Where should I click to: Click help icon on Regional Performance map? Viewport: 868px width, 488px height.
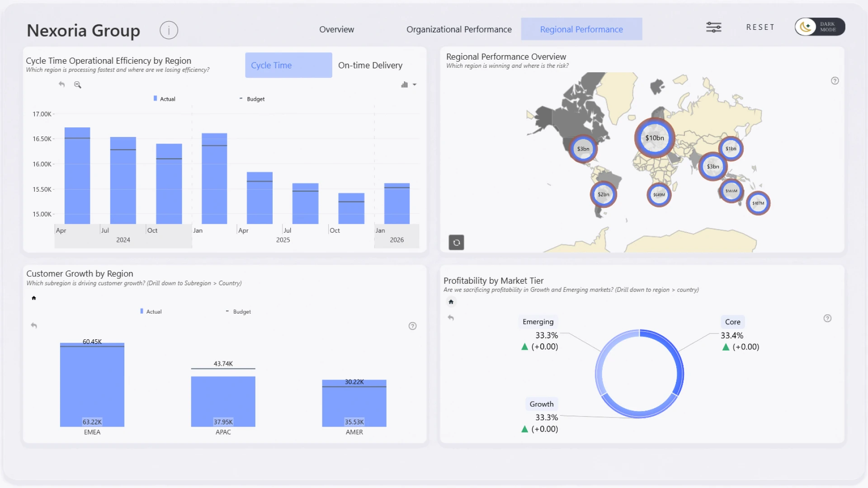[835, 81]
